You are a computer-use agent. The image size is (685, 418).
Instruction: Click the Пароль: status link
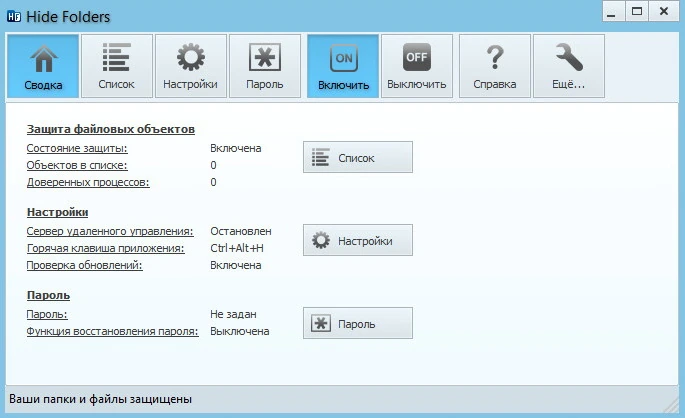tap(47, 314)
